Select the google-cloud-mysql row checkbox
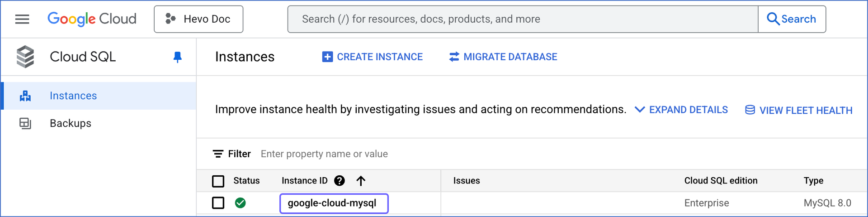 pyautogui.click(x=218, y=203)
